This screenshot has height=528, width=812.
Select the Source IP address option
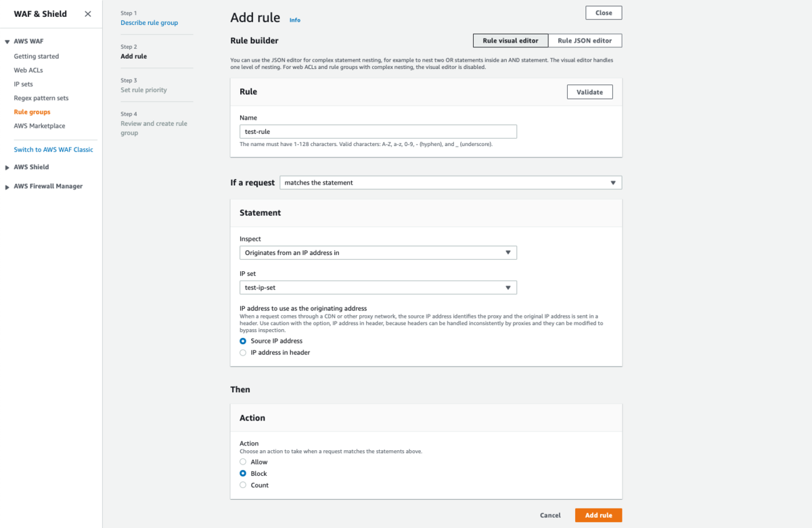243,341
